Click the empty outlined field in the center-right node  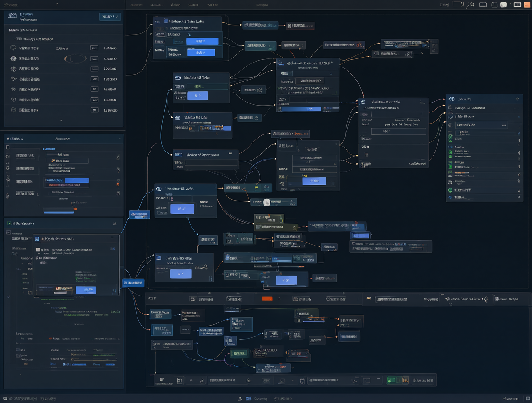(398, 131)
